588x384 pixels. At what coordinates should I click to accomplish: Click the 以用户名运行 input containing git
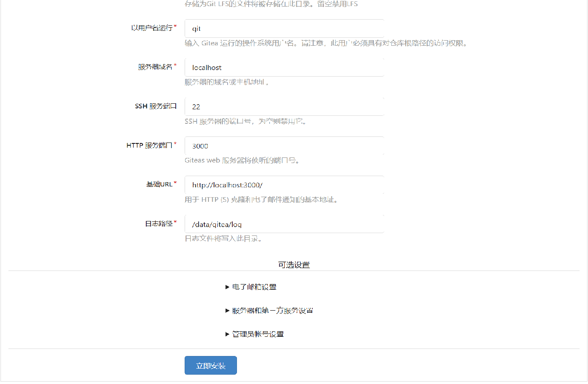284,28
